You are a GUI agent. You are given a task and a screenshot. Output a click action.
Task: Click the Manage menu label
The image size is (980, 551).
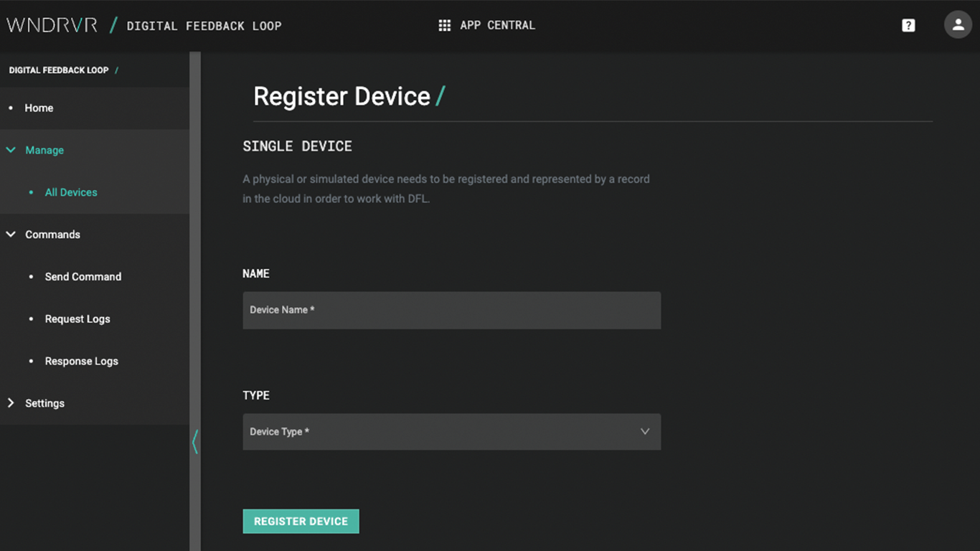(44, 150)
